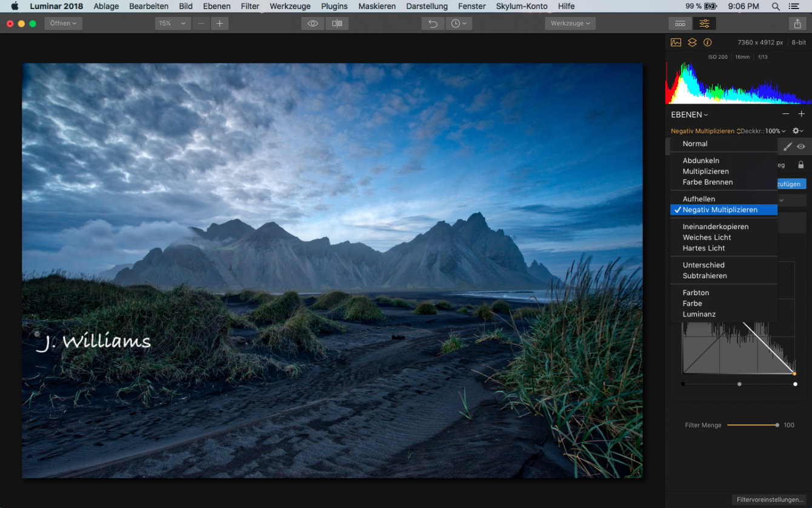Click the mountain photo on canvas
This screenshot has height=508, width=812.
click(x=332, y=270)
